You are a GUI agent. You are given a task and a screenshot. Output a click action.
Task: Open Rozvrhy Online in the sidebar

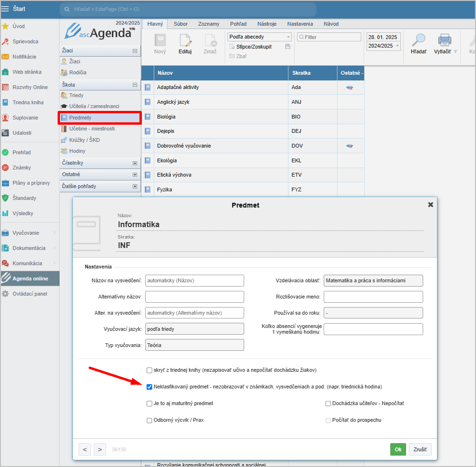[30, 87]
